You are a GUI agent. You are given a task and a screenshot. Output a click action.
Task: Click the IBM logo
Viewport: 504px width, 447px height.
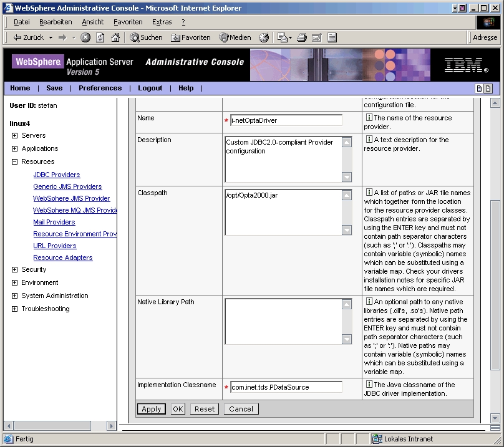pos(466,65)
